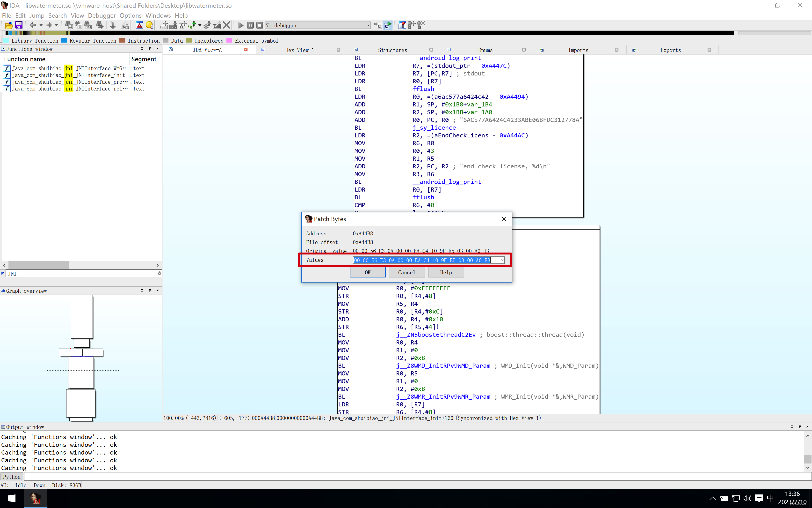
Task: Click the red warning triangle icon
Action: coord(139,25)
